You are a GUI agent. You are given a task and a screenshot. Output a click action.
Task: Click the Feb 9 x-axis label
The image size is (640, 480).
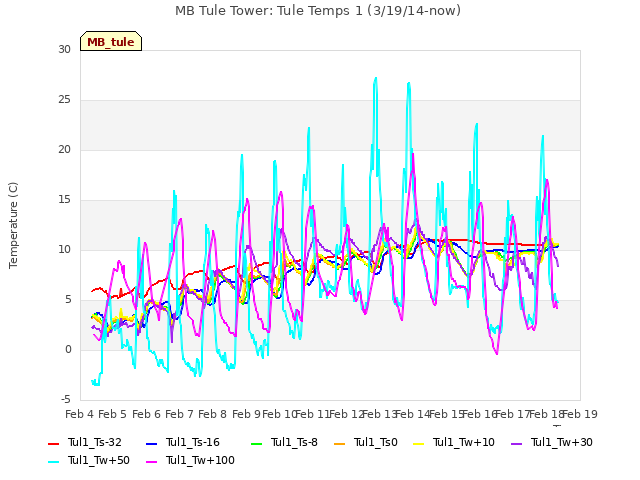(x=246, y=414)
